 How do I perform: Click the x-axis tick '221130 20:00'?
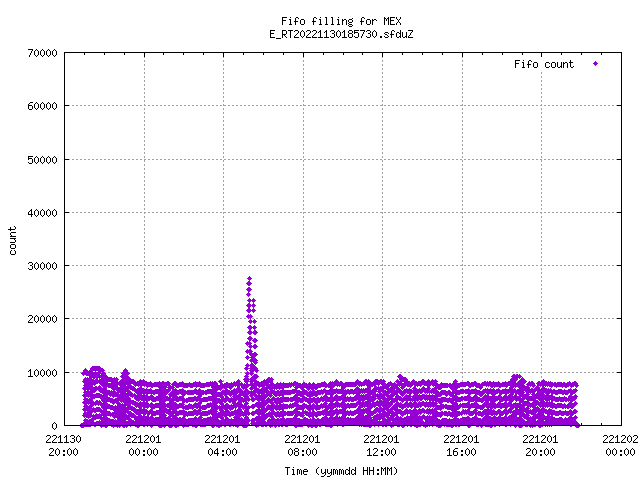click(64, 446)
